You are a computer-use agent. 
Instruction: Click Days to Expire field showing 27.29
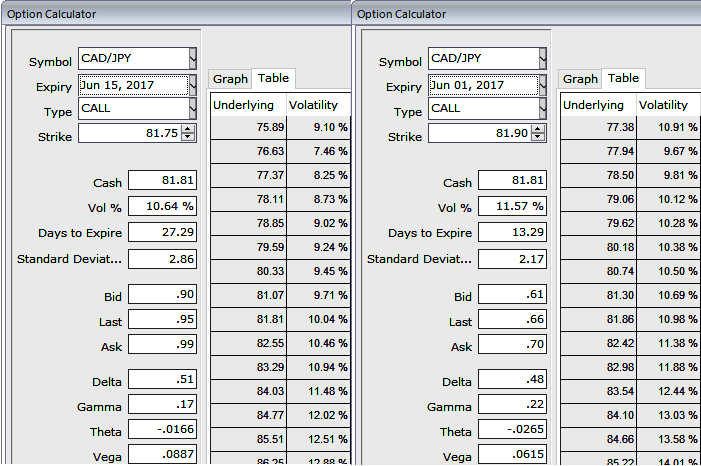tap(162, 232)
